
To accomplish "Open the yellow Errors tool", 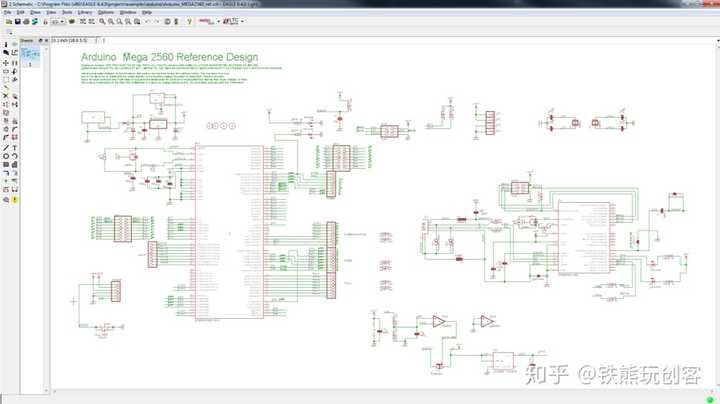I will tap(15, 199).
